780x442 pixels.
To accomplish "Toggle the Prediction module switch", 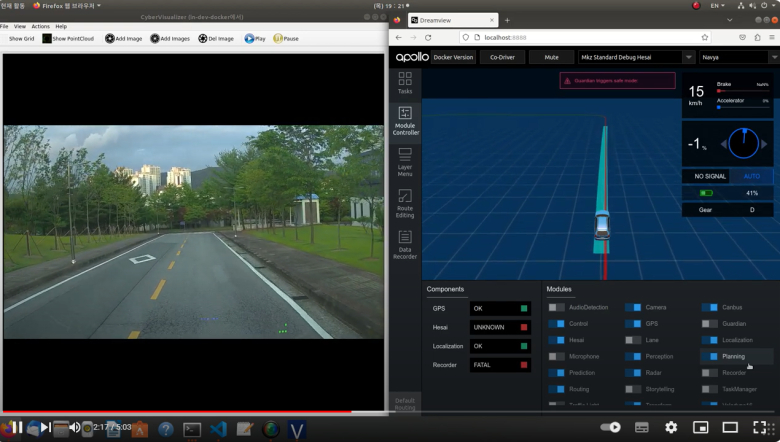I will (556, 373).
